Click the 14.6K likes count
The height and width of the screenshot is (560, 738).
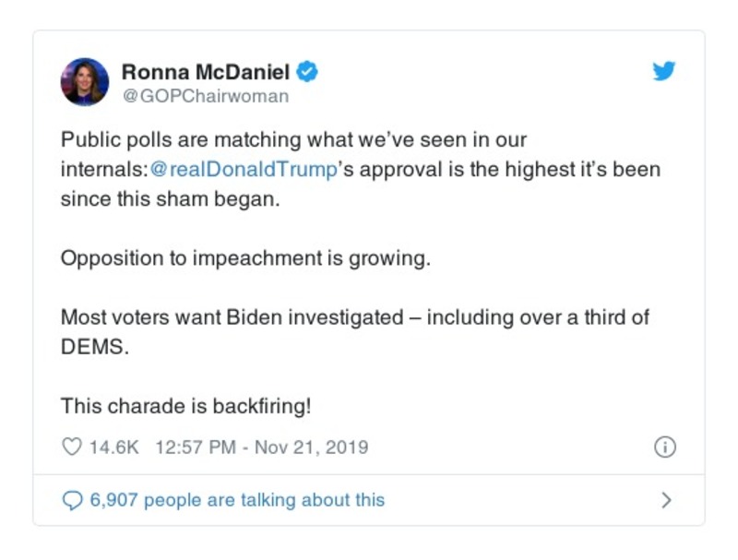113,447
